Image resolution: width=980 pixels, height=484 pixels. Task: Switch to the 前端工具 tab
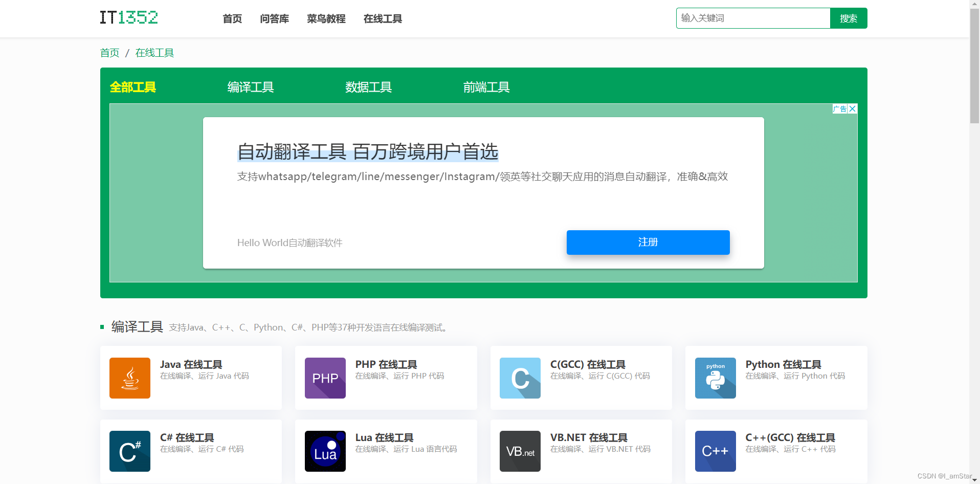[486, 87]
